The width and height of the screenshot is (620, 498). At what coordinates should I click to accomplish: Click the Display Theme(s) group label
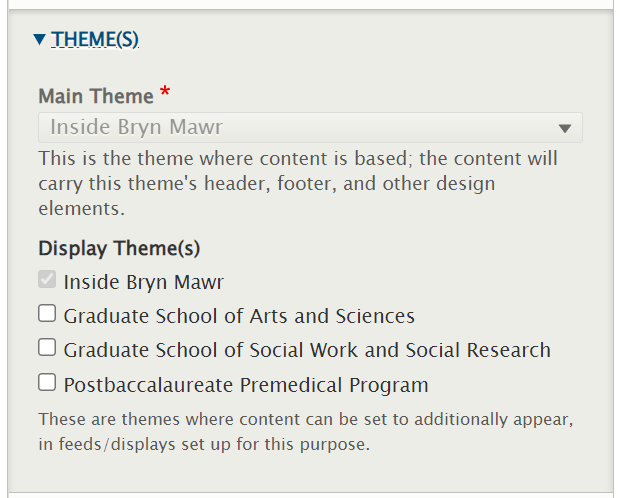(119, 249)
